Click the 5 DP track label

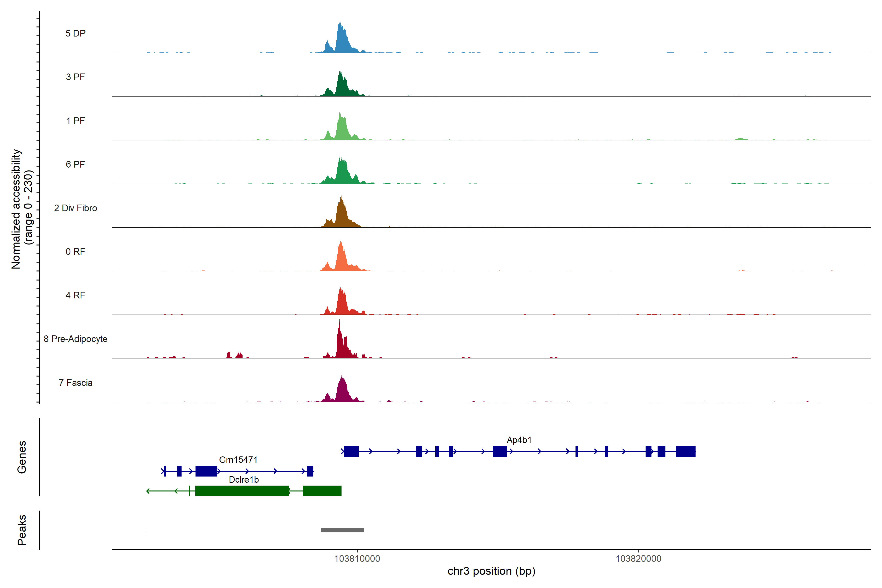coord(75,33)
